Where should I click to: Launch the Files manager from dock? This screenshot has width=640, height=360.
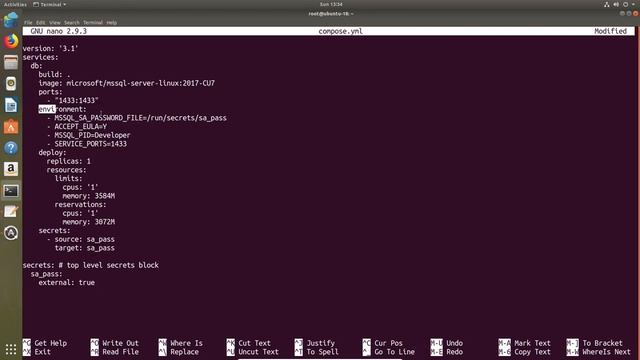tap(11, 62)
